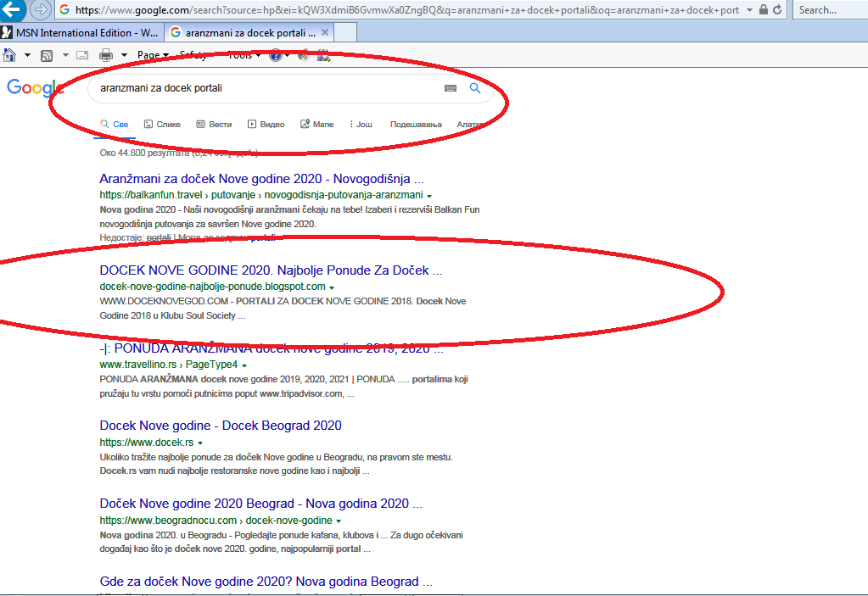
Task: Click the RSS feeds icon
Action: coord(47,55)
